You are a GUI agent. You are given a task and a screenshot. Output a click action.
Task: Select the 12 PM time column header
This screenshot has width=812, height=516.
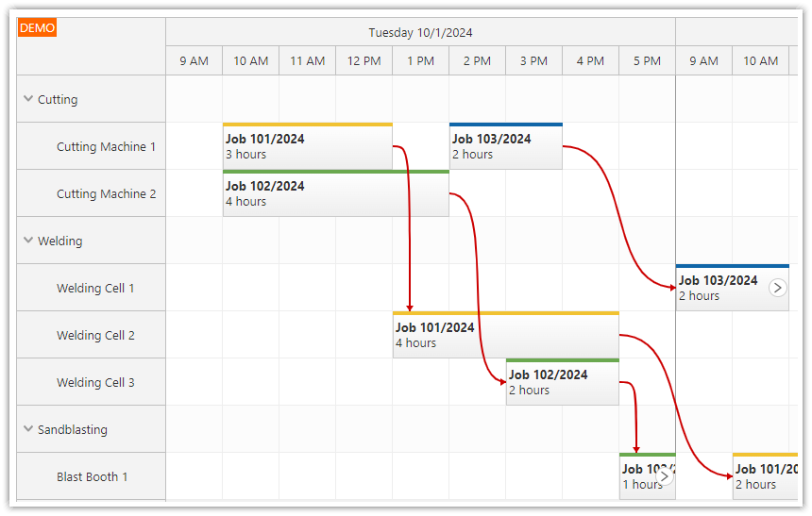(x=364, y=60)
